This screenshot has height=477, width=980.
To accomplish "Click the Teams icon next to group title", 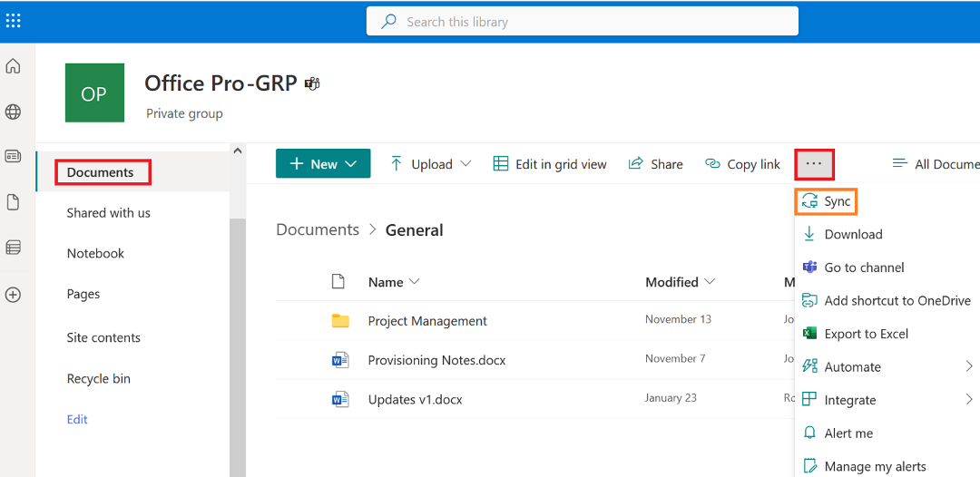I will click(x=312, y=83).
